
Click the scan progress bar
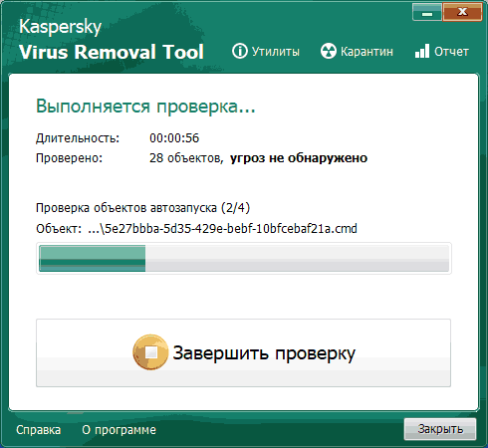click(x=244, y=258)
